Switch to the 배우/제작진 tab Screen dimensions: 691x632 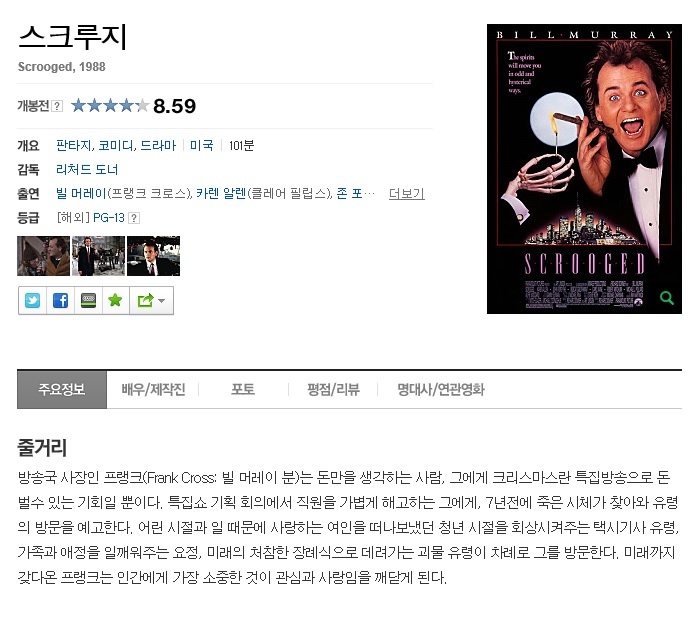[x=153, y=390]
